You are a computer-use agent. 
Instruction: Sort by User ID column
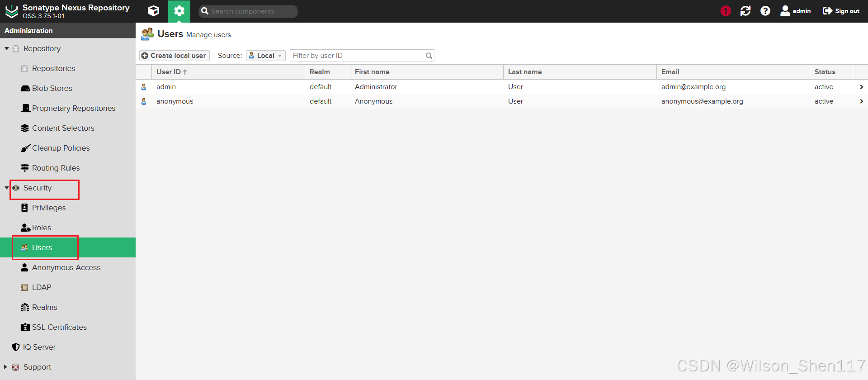228,72
